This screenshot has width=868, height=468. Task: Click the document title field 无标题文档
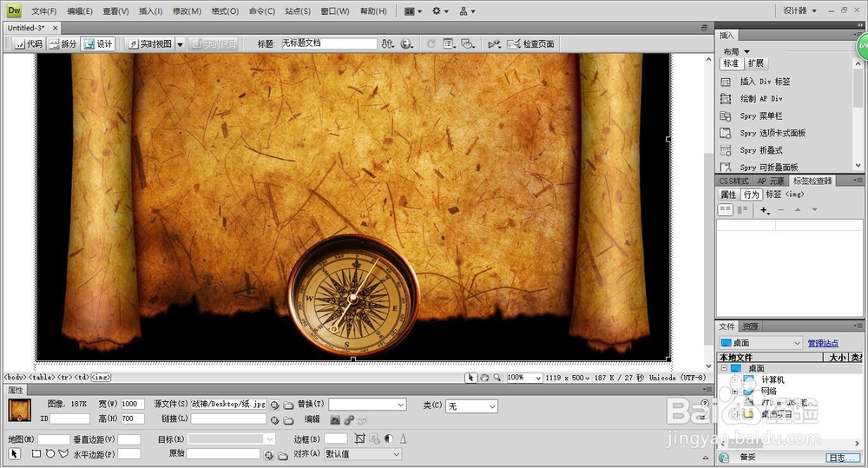point(329,43)
